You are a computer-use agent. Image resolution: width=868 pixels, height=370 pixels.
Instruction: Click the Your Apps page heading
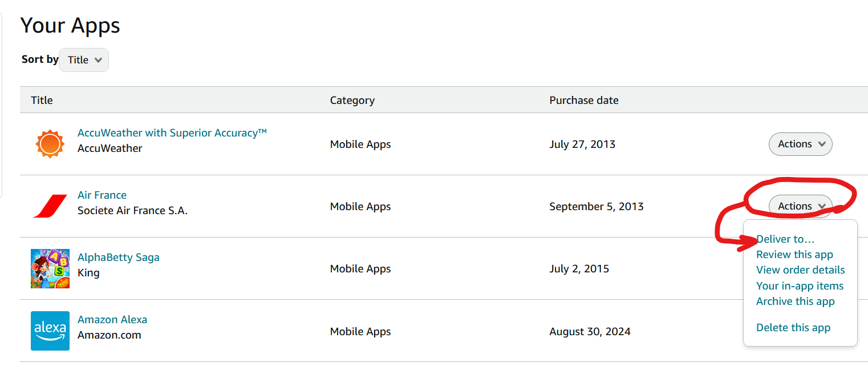click(x=70, y=25)
